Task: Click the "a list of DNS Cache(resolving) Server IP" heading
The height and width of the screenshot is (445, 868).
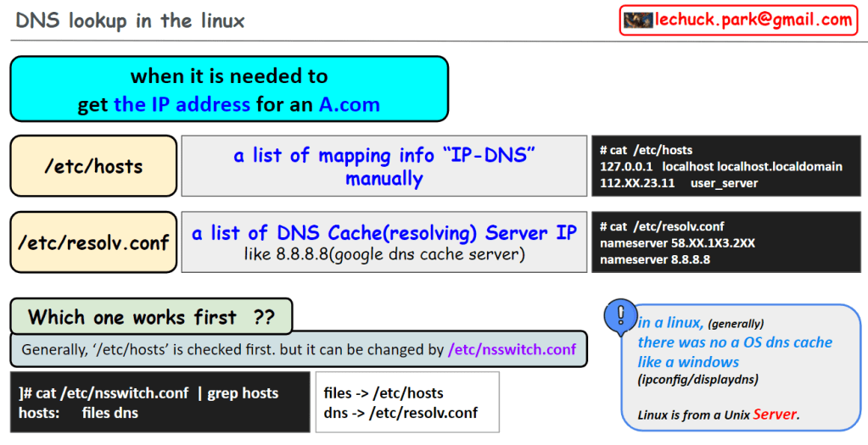Action: point(384,233)
